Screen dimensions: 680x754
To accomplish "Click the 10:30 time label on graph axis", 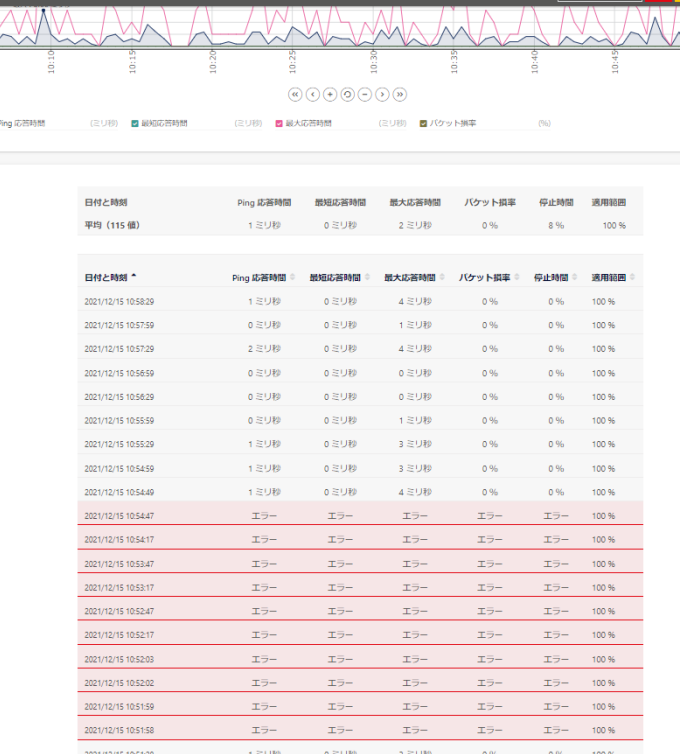I will [374, 62].
